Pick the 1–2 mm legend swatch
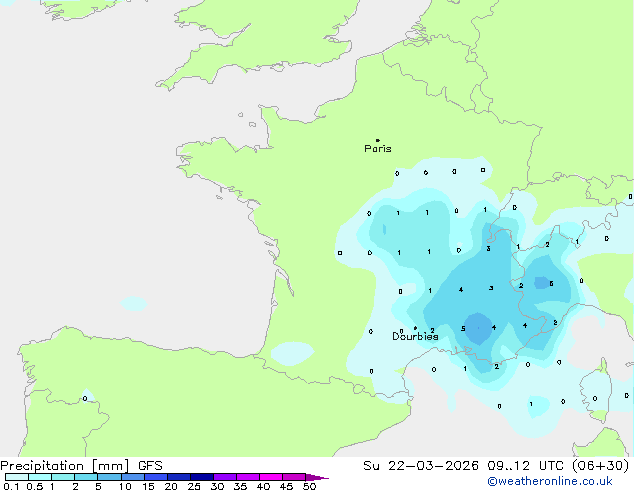Screen dimensions: 634x490 (x=63, y=477)
